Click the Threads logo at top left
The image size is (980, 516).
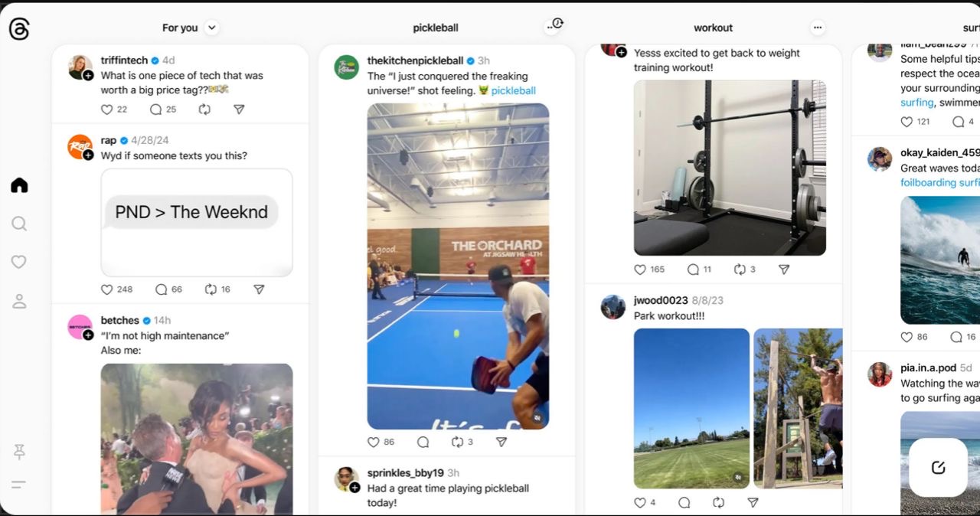click(x=19, y=29)
